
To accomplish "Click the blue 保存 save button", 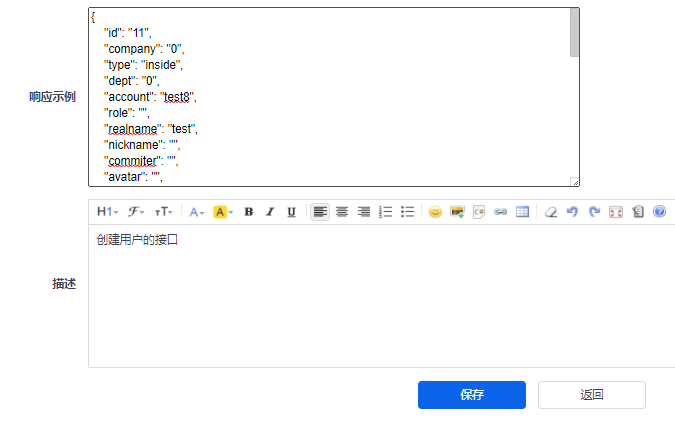I will tap(472, 395).
